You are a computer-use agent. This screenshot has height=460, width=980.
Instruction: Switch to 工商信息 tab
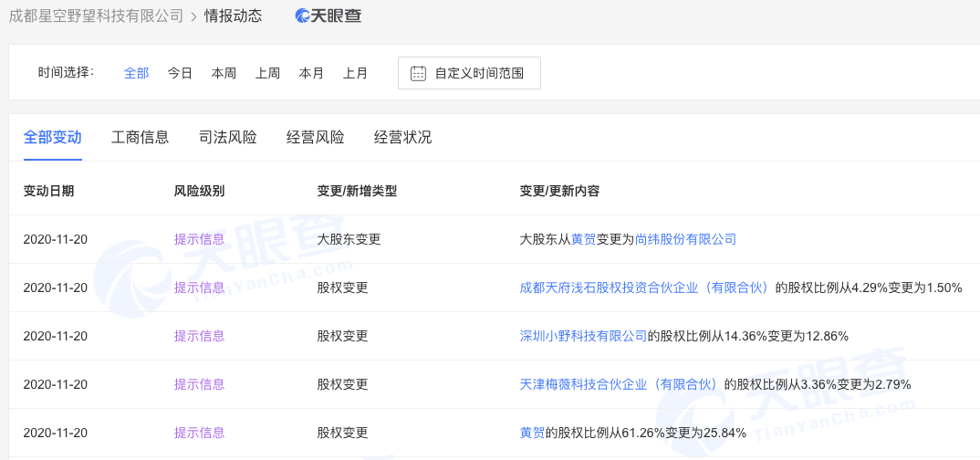click(x=140, y=138)
